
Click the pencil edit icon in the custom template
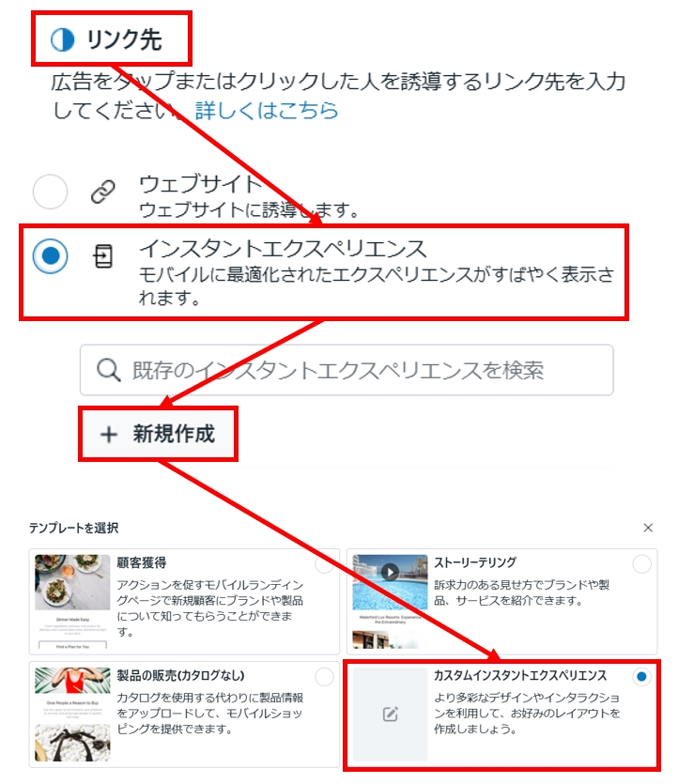coord(390,714)
